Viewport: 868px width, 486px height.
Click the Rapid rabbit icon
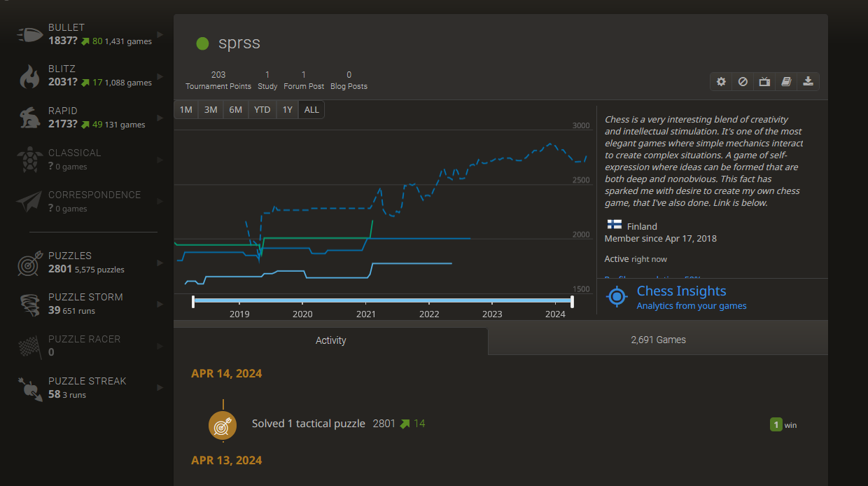(x=30, y=118)
